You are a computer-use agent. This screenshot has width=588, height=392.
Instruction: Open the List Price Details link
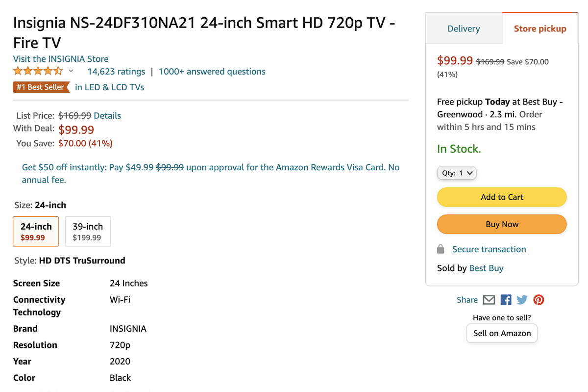tap(107, 116)
